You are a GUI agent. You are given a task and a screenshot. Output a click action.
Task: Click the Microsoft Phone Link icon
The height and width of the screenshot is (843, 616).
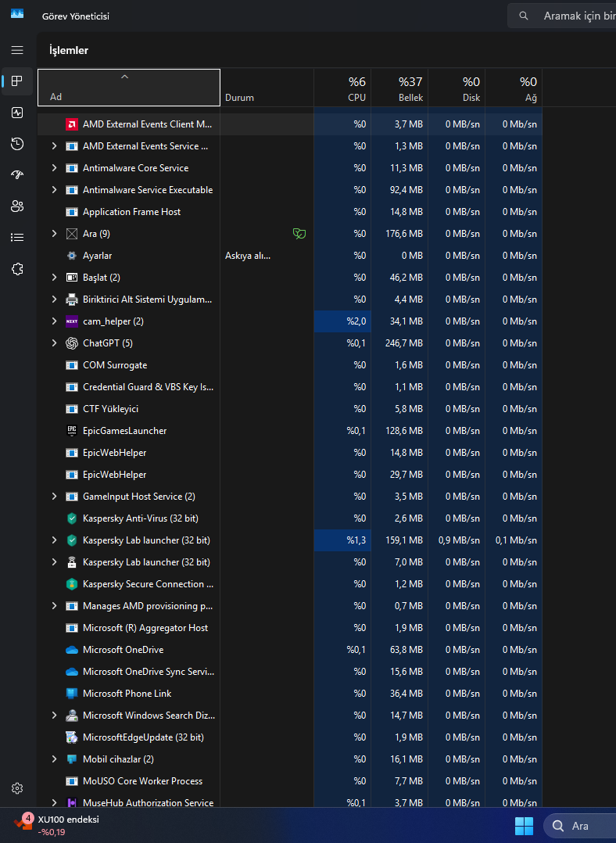[x=71, y=694]
